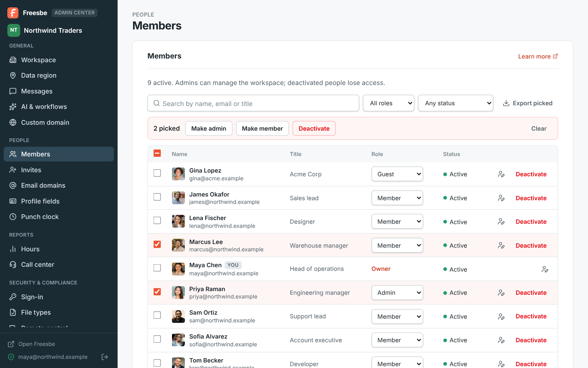Open the All roles filter dropdown
This screenshot has height=368, width=588.
[x=389, y=103]
